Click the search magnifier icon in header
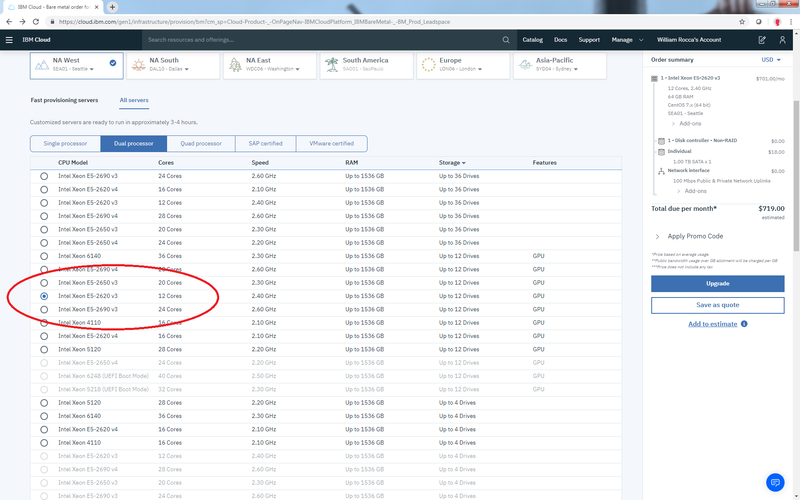The height and width of the screenshot is (500, 800). click(506, 40)
